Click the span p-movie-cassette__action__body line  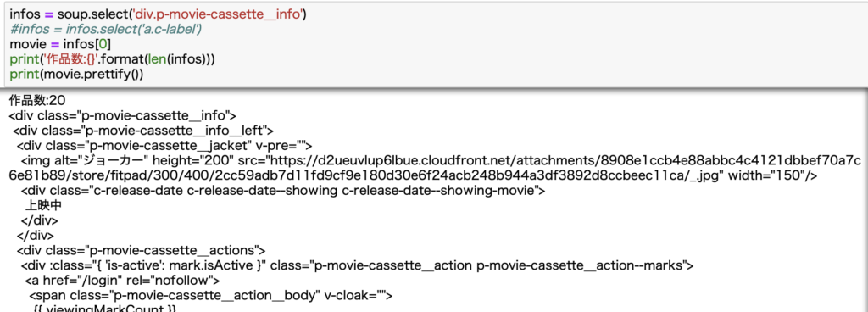pyautogui.click(x=210, y=295)
